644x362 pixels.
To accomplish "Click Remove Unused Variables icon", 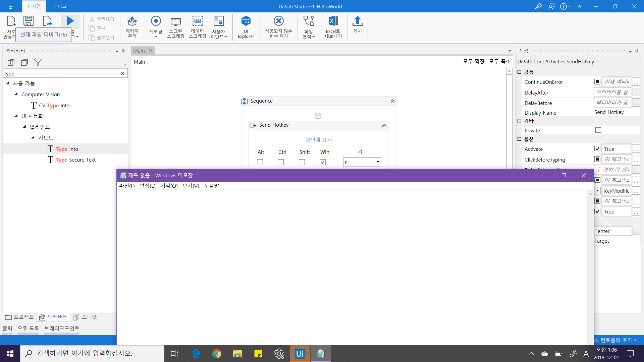I will pyautogui.click(x=278, y=21).
